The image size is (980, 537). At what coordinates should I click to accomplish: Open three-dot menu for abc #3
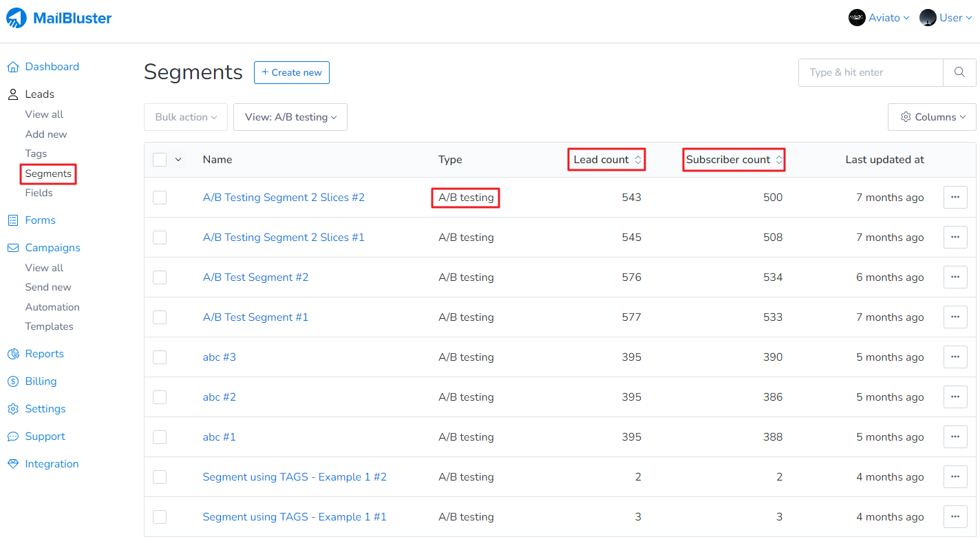click(x=955, y=357)
